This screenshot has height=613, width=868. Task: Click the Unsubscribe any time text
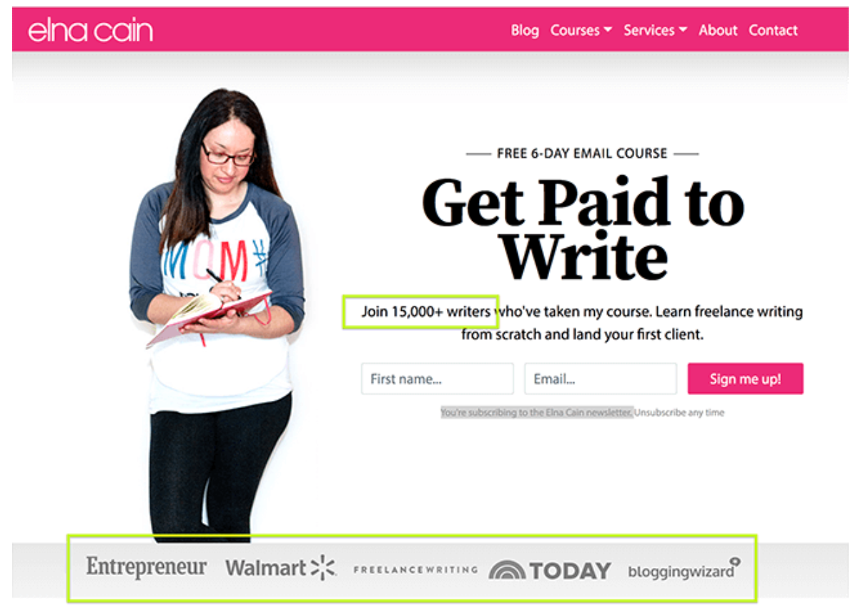point(679,412)
